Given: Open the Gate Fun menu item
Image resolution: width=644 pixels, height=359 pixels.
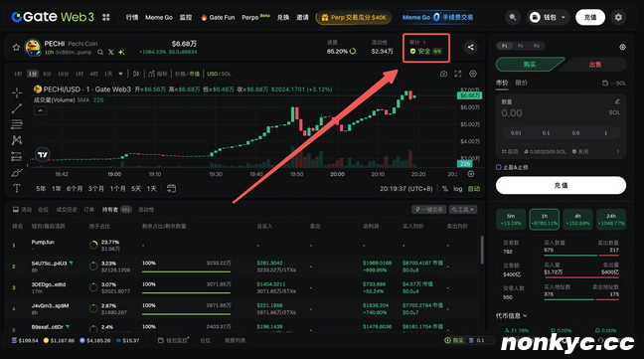Looking at the screenshot, I should tap(218, 17).
